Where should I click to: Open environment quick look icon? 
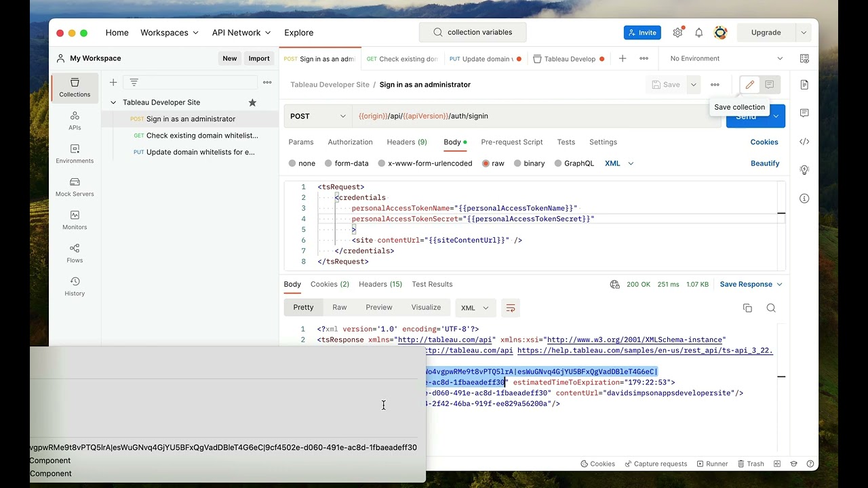tap(804, 58)
